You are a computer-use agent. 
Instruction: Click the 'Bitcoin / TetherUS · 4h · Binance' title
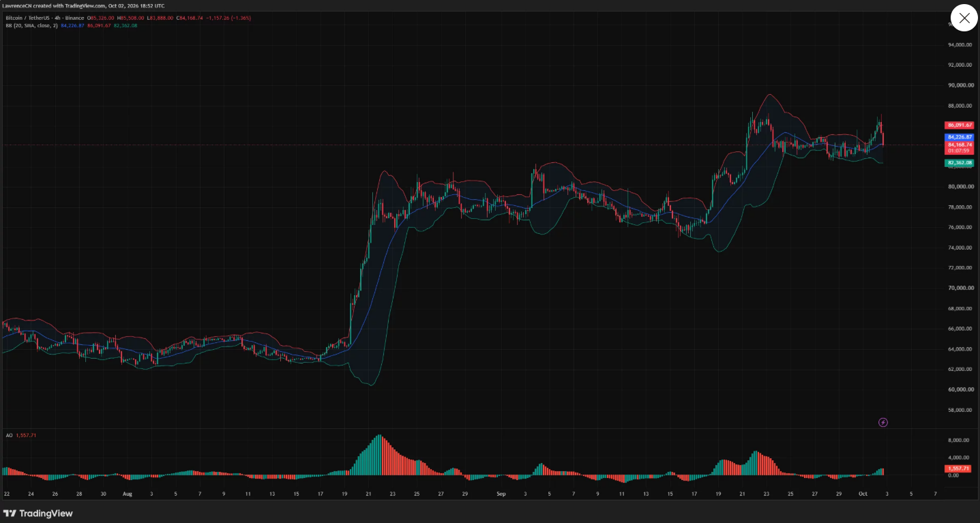45,18
